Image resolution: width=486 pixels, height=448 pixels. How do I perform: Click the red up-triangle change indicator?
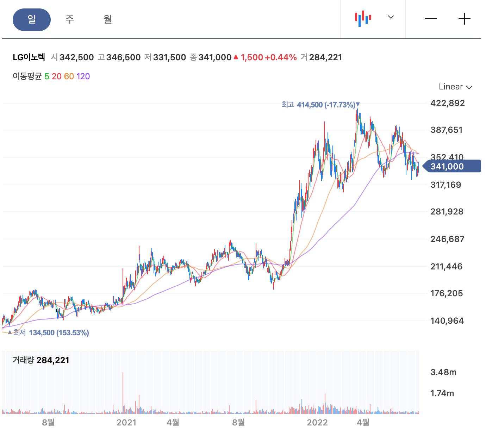236,57
